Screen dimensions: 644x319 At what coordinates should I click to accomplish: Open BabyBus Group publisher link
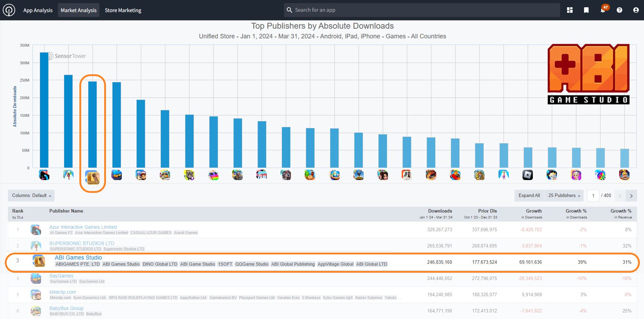[x=66, y=308]
